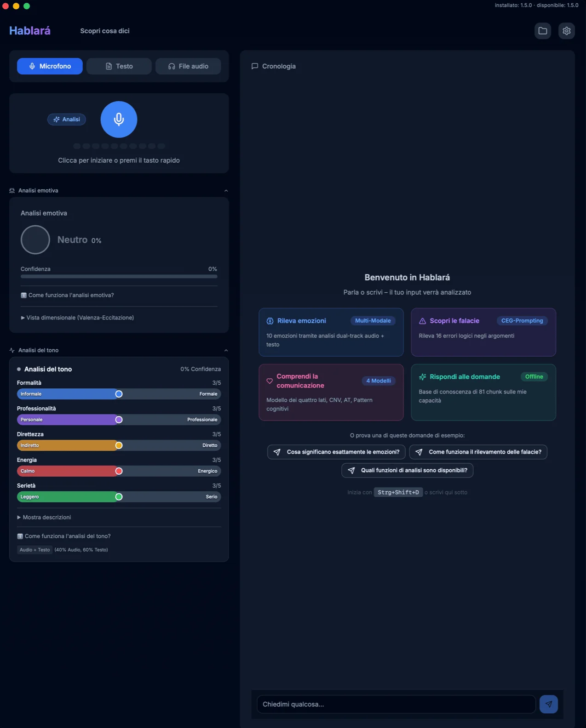586x728 pixels.
Task: Click "Cosa significano esattamente le emozioni?" example
Action: point(336,452)
